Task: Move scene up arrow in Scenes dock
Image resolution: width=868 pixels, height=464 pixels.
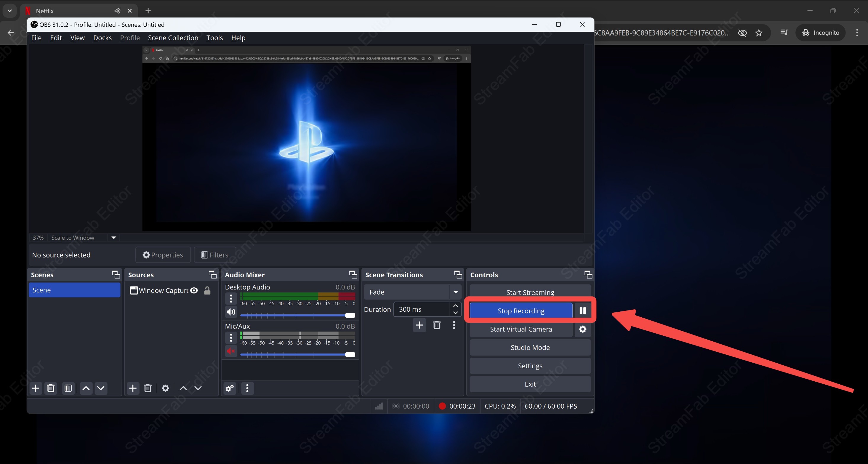Action: pyautogui.click(x=86, y=388)
